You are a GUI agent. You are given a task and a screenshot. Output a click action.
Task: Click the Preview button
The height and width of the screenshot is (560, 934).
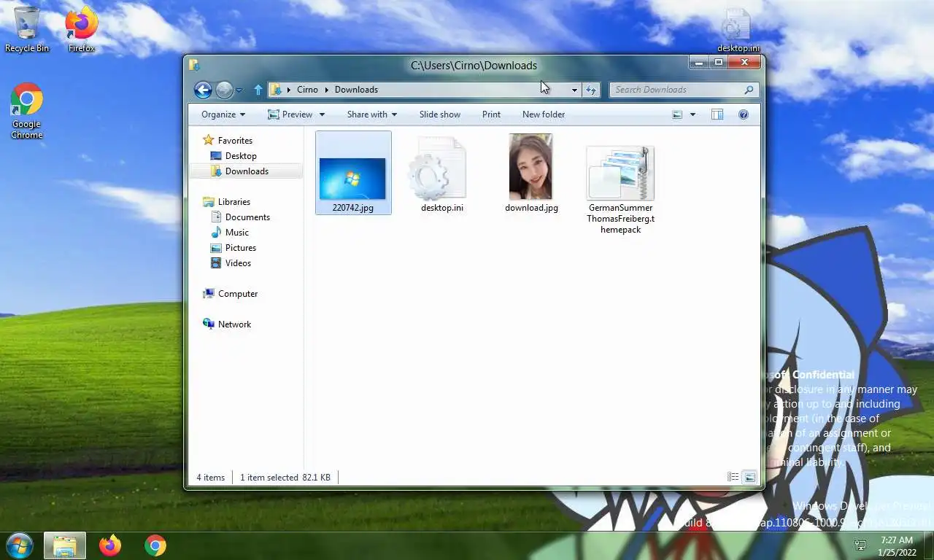point(290,114)
